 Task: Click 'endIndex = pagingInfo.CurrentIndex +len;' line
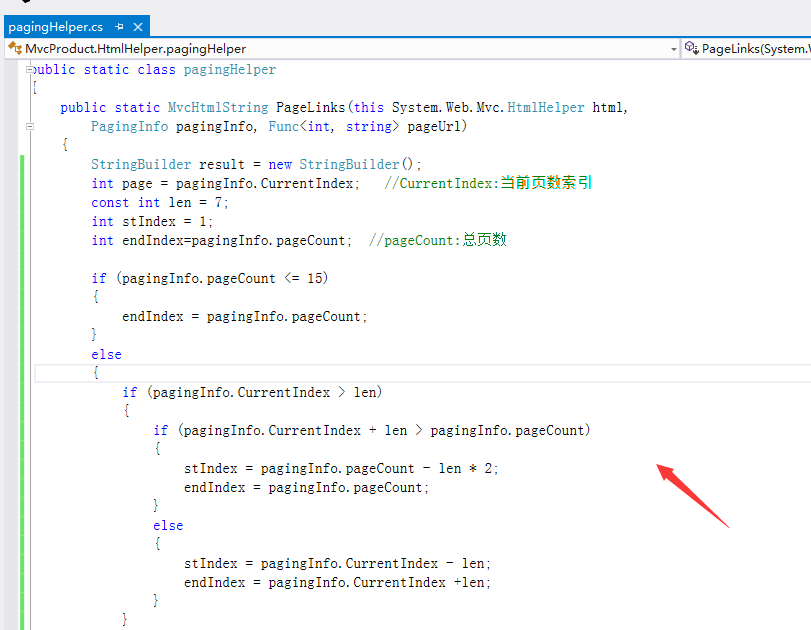pyautogui.click(x=337, y=582)
